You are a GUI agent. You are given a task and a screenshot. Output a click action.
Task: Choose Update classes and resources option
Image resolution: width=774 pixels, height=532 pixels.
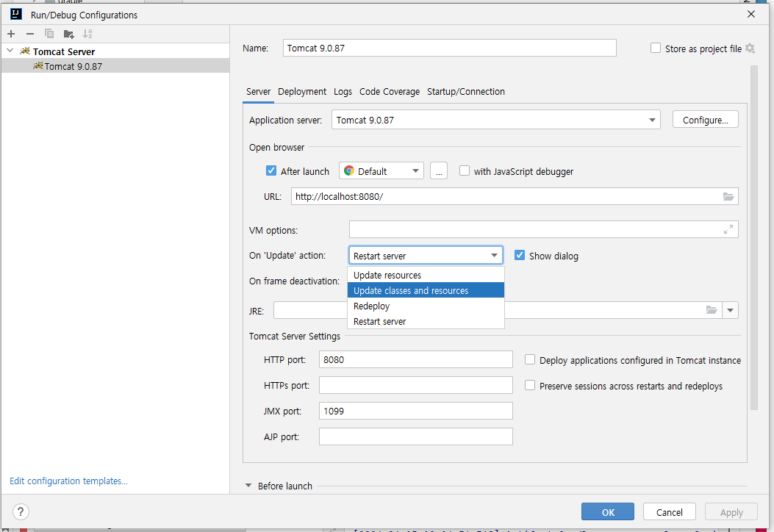pos(426,290)
